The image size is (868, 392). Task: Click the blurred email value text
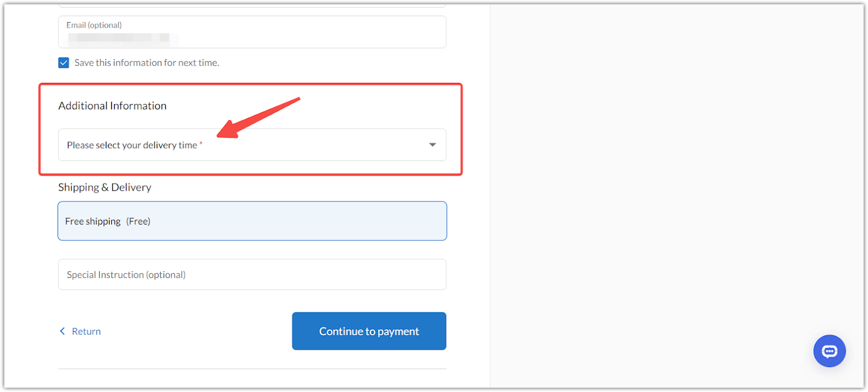[x=119, y=37]
